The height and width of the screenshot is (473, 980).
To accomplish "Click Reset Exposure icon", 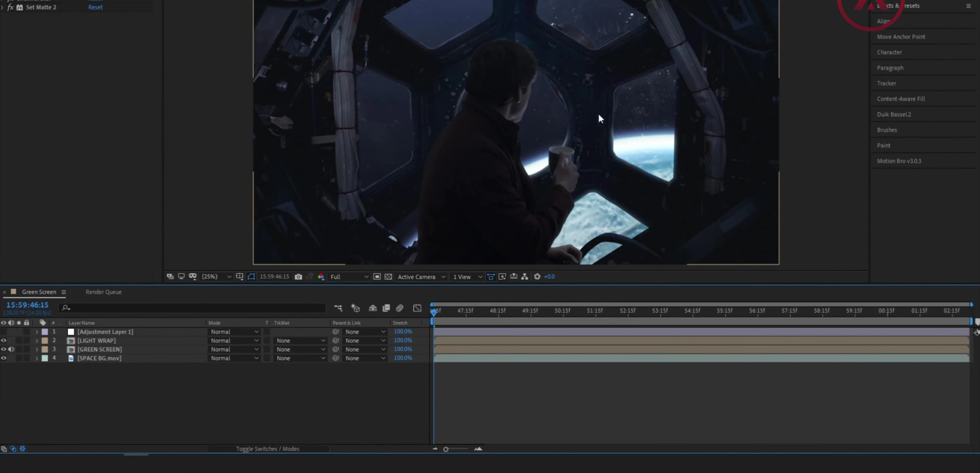I will [x=537, y=277].
